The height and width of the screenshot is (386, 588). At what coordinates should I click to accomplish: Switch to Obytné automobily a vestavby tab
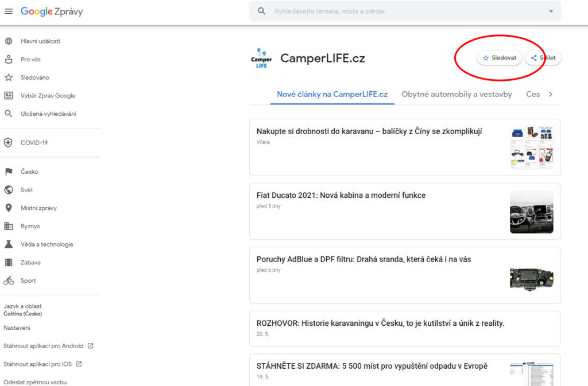(x=457, y=94)
